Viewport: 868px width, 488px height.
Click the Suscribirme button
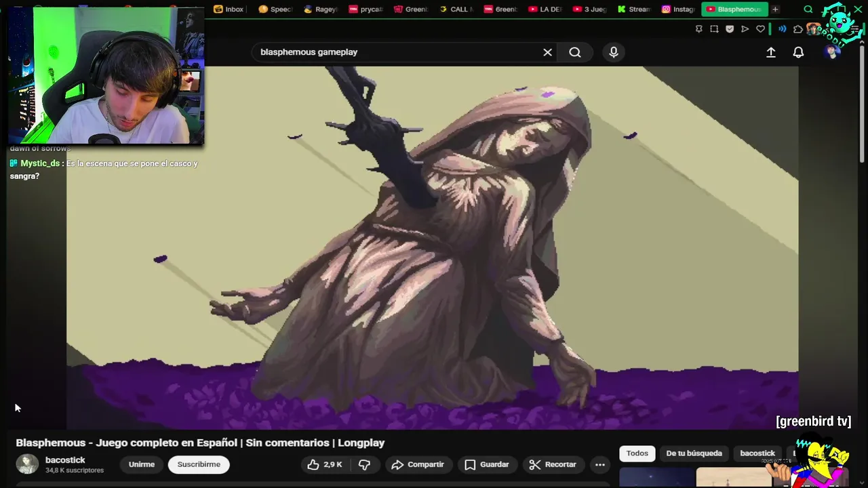199,464
